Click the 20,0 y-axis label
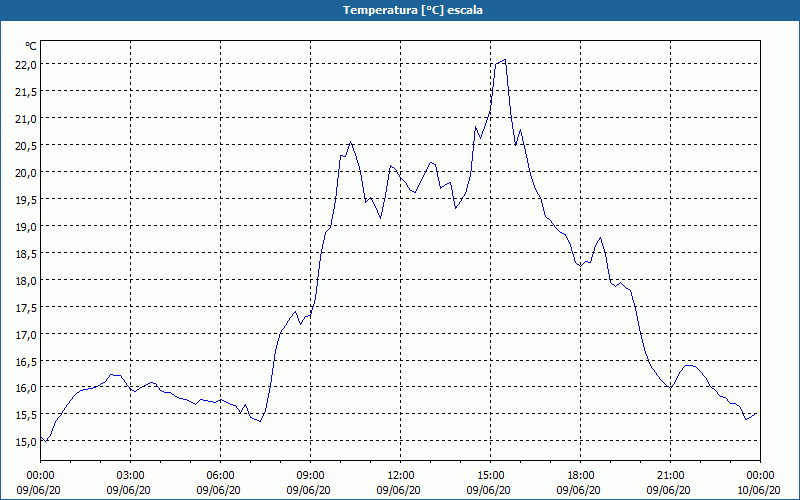The width and height of the screenshot is (800, 500). point(26,172)
